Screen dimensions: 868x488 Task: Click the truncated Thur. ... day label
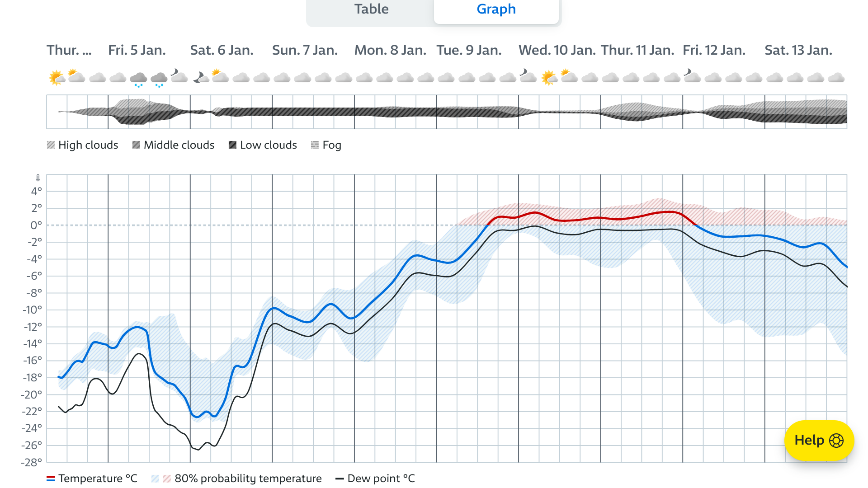pos(69,50)
